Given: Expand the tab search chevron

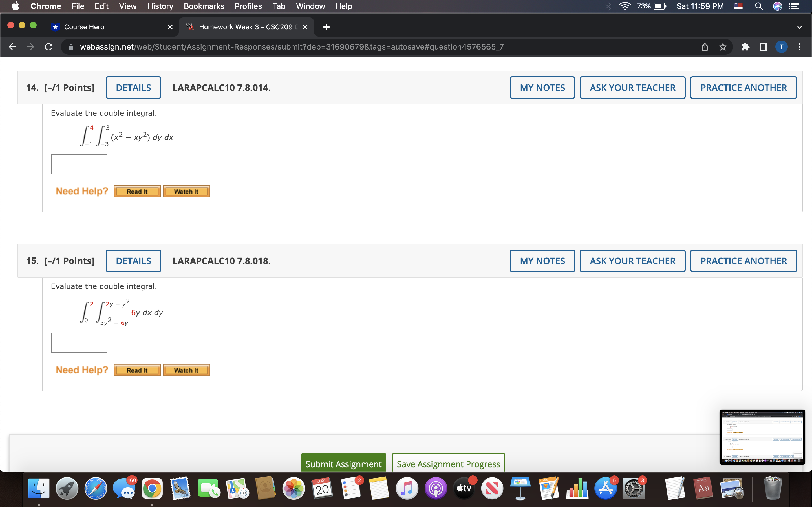Looking at the screenshot, I should (x=800, y=27).
